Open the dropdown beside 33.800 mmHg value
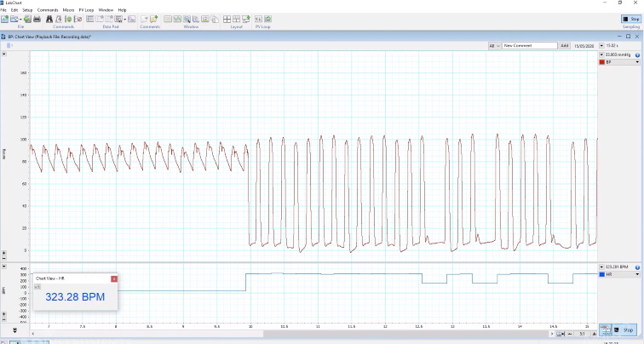Screen dimensions: 644x344 coord(601,54)
